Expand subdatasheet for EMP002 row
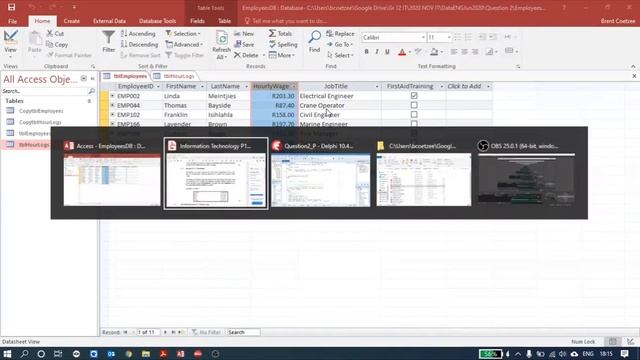 [112, 96]
